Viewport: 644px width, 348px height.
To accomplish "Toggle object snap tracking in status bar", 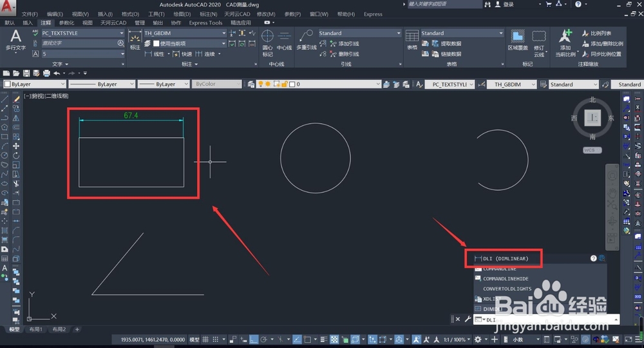I will [297, 340].
